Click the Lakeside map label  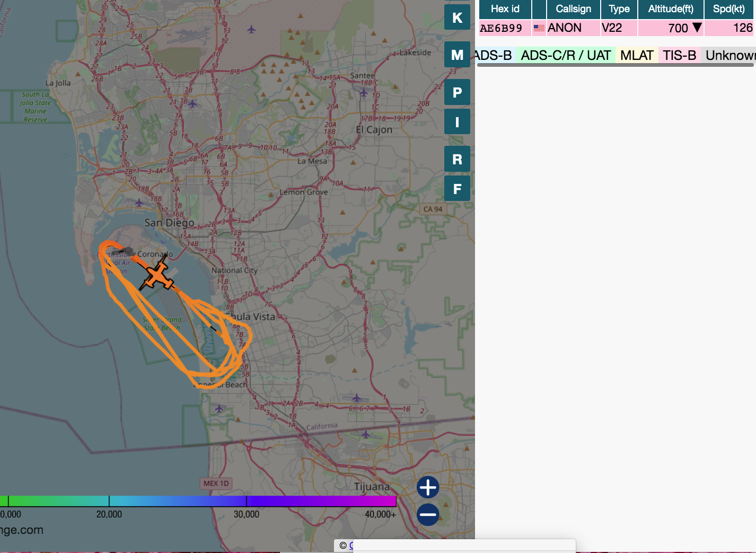pyautogui.click(x=415, y=52)
